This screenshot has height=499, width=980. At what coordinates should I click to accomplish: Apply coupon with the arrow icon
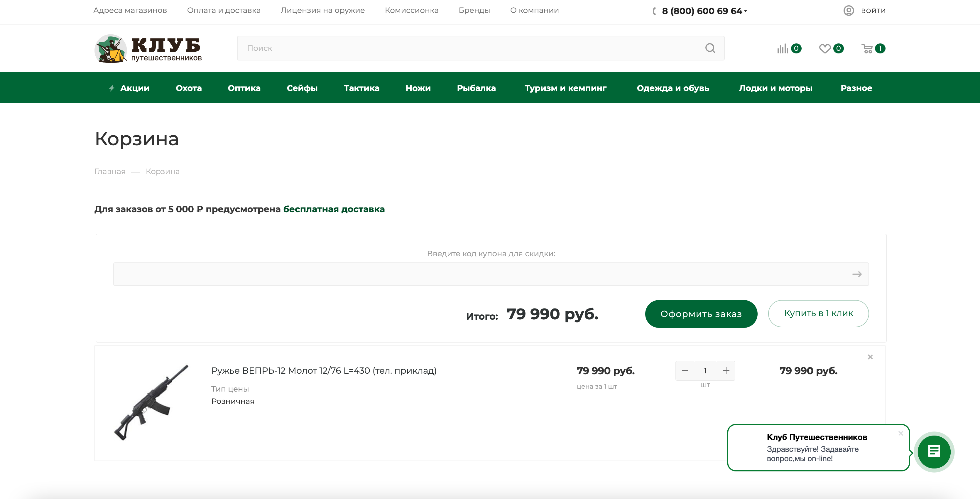tap(857, 274)
